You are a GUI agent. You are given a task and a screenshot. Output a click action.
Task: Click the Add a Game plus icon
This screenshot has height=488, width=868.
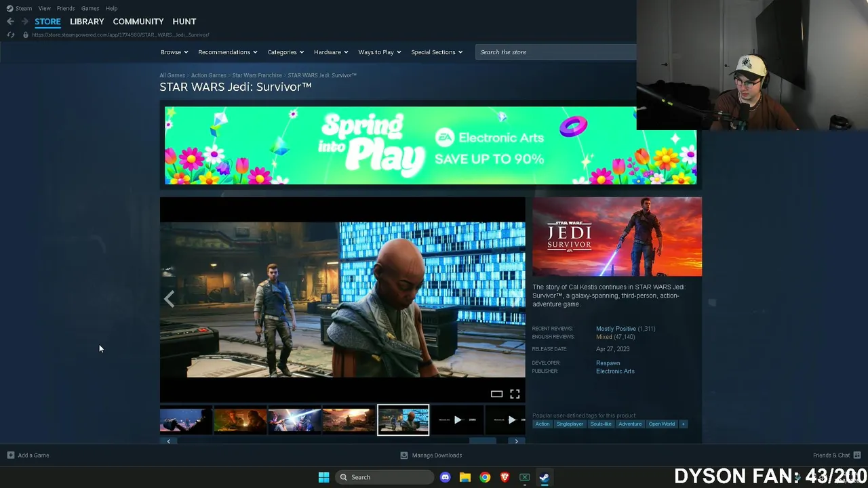pyautogui.click(x=10, y=455)
